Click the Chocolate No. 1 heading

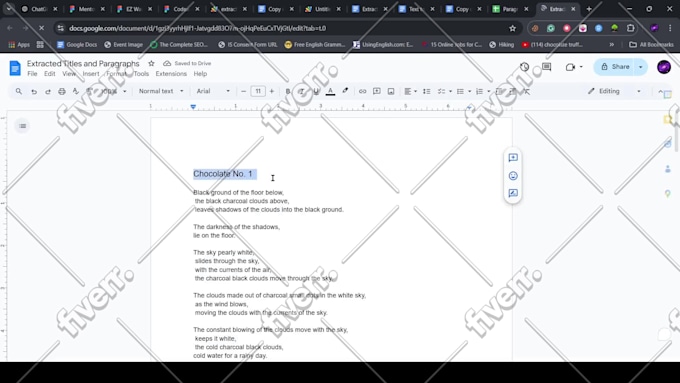click(x=223, y=174)
